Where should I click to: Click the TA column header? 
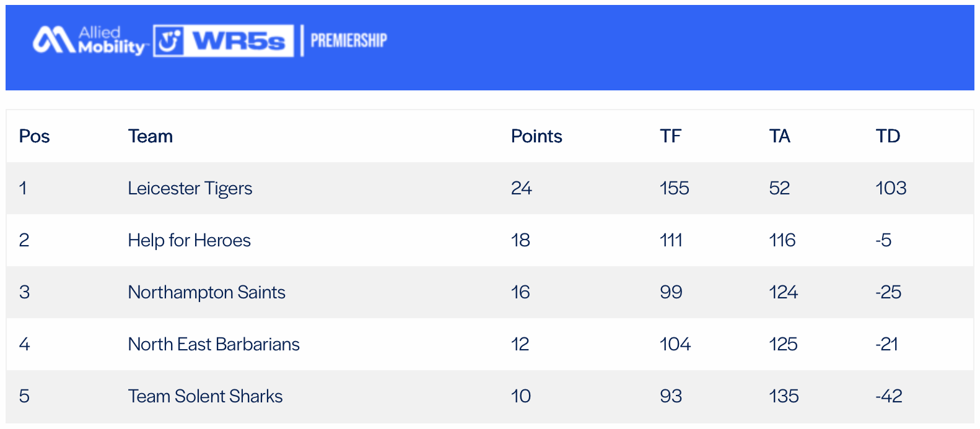(x=780, y=136)
